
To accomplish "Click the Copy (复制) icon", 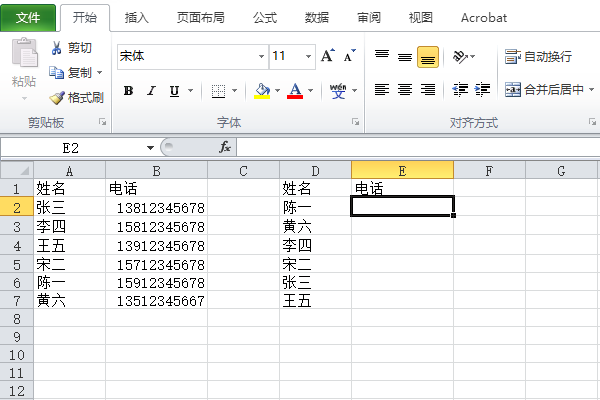I will click(57, 72).
